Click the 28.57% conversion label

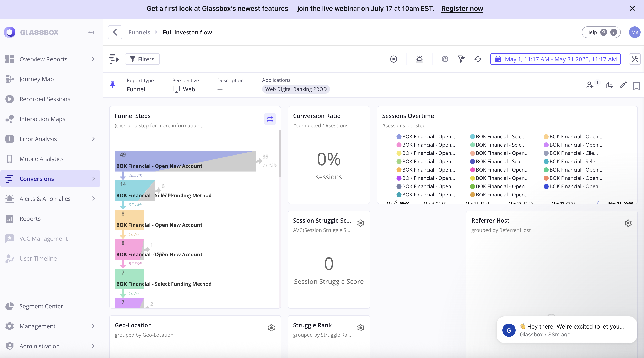tap(135, 175)
